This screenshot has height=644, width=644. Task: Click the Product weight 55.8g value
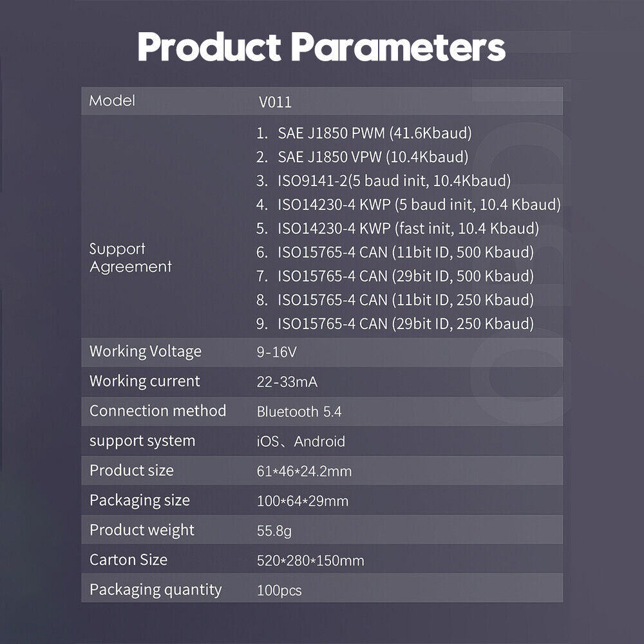pos(274,531)
